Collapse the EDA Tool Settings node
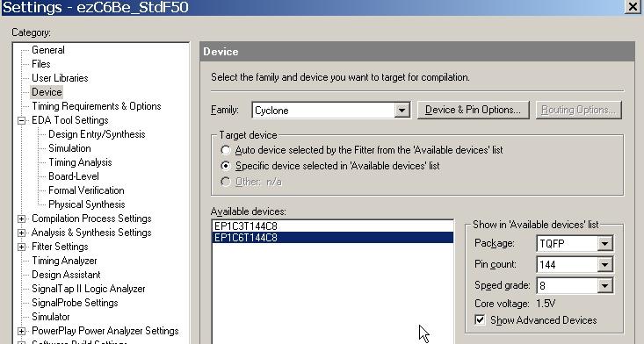Viewport: 644px width, 344px height. tap(21, 120)
